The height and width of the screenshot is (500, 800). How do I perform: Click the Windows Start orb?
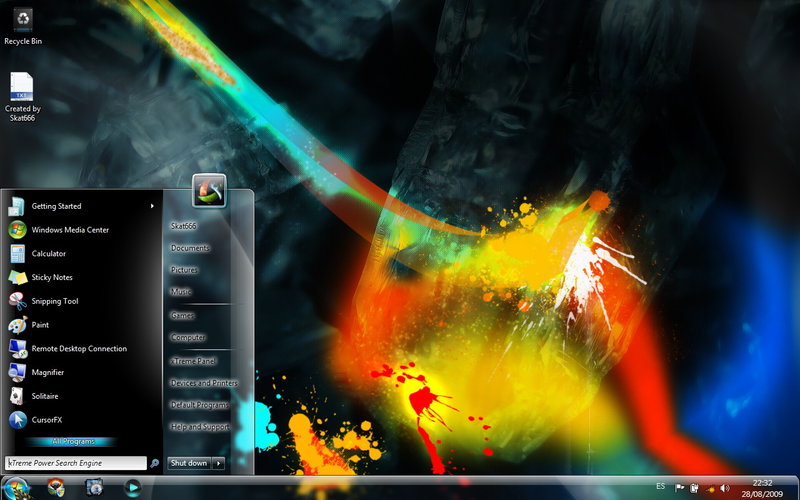pos(17,488)
